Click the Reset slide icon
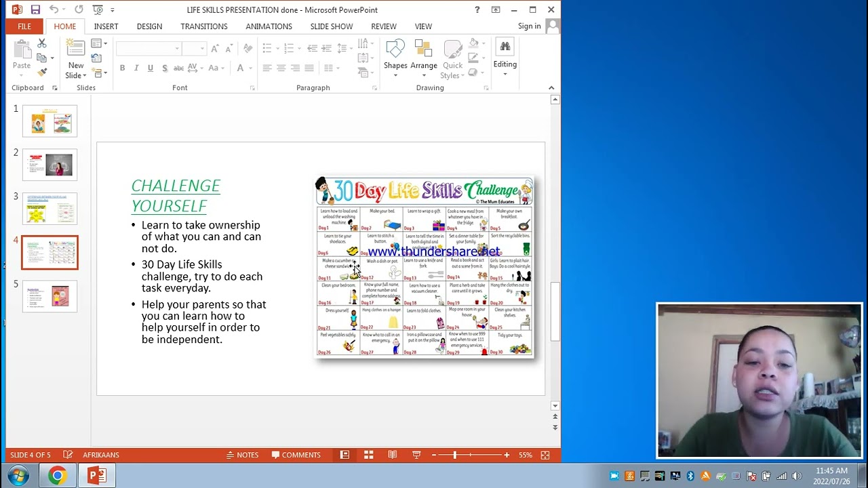Image resolution: width=868 pixels, height=488 pixels. 97,58
